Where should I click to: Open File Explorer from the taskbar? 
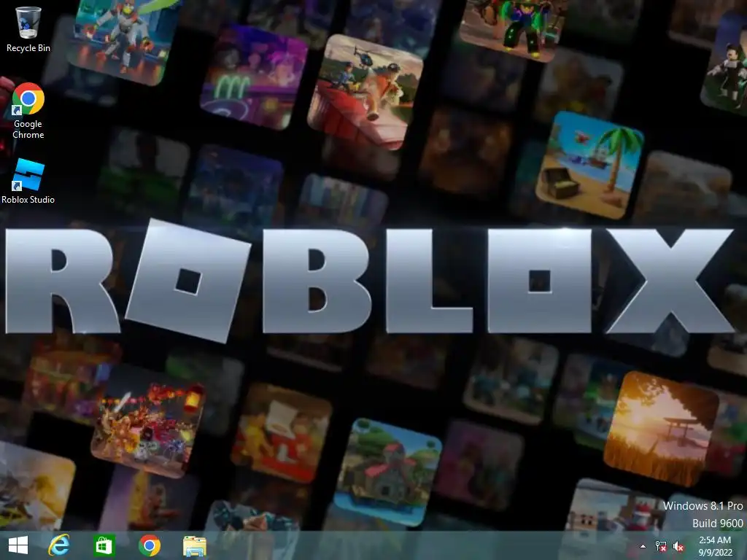coord(195,545)
